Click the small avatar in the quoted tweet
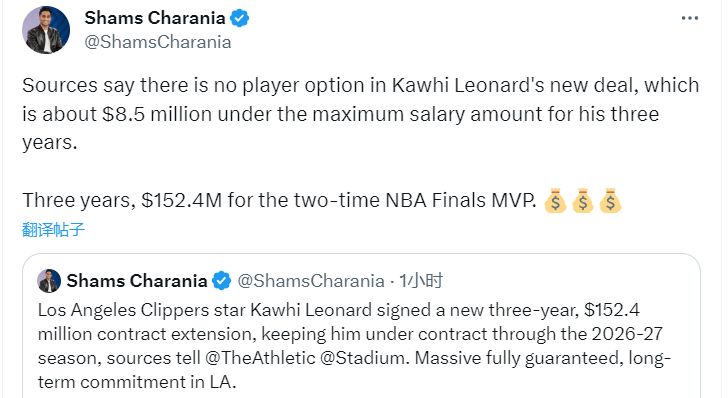 pyautogui.click(x=49, y=281)
